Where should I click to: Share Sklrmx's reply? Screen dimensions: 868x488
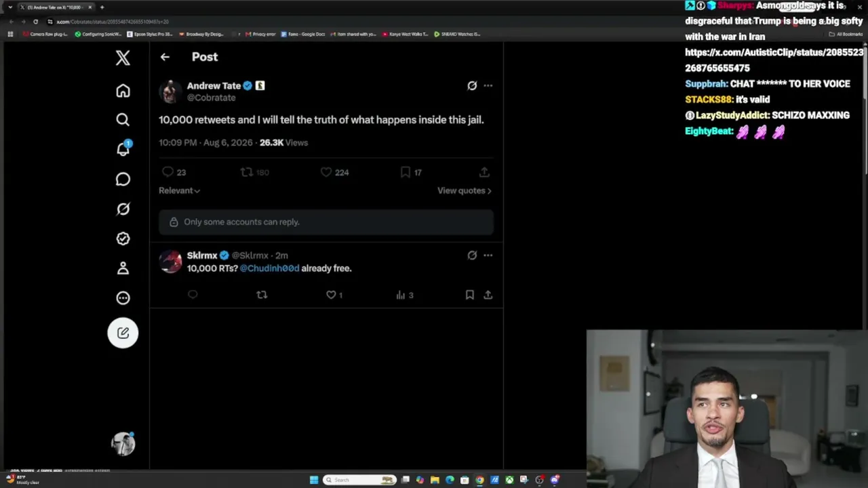click(x=488, y=295)
